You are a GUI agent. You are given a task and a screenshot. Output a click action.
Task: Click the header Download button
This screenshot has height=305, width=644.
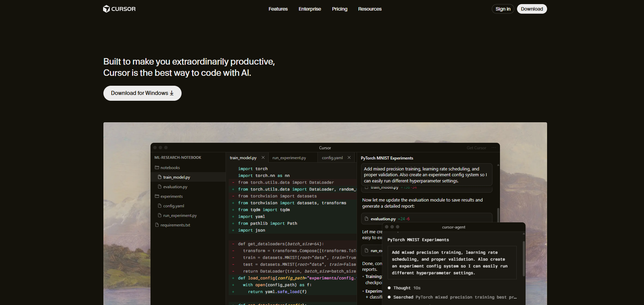532,9
